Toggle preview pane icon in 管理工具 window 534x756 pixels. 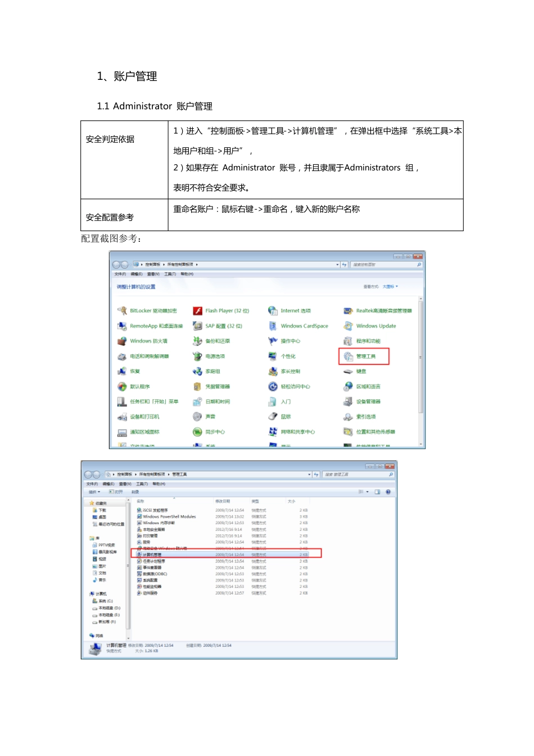pyautogui.click(x=377, y=492)
